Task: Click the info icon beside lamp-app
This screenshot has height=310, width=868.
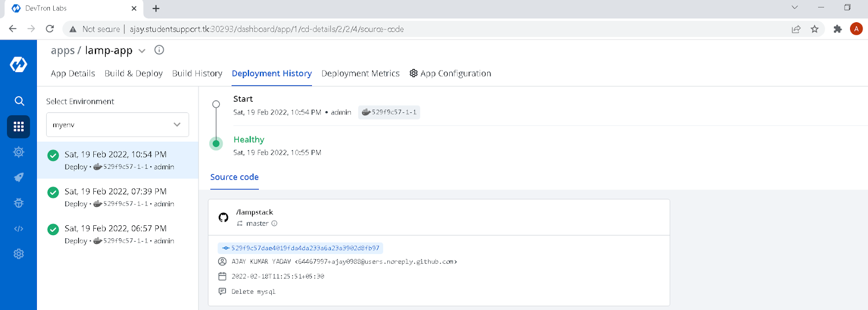Action: tap(159, 50)
